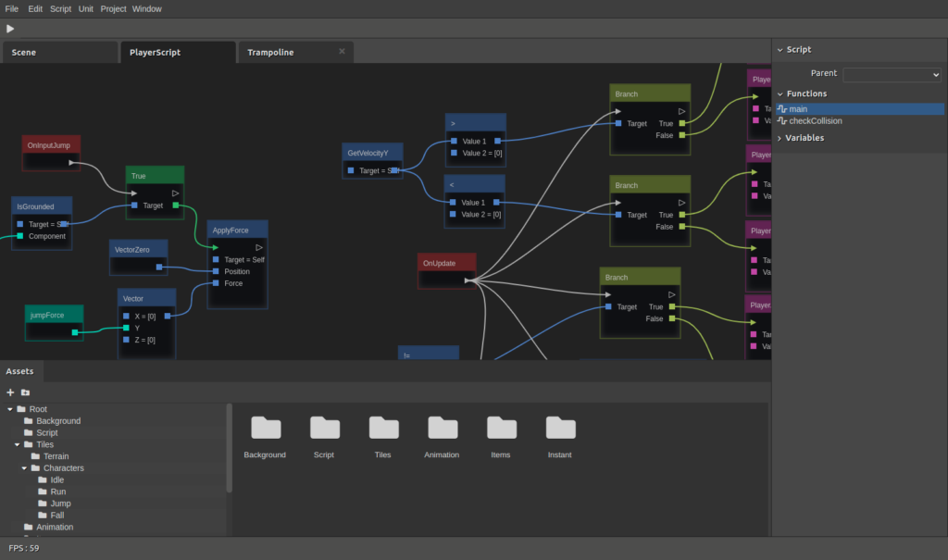Select Animation folder in the tree

pyautogui.click(x=55, y=527)
